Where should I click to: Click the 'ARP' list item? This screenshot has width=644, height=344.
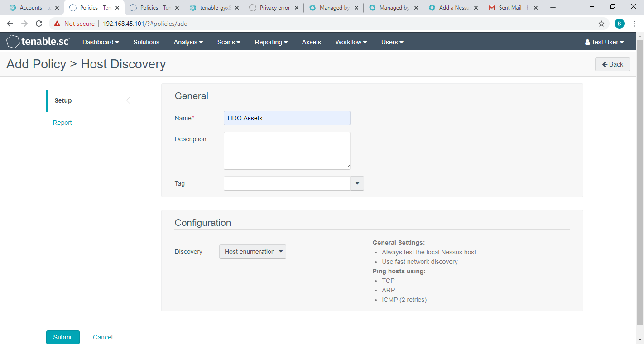(389, 290)
